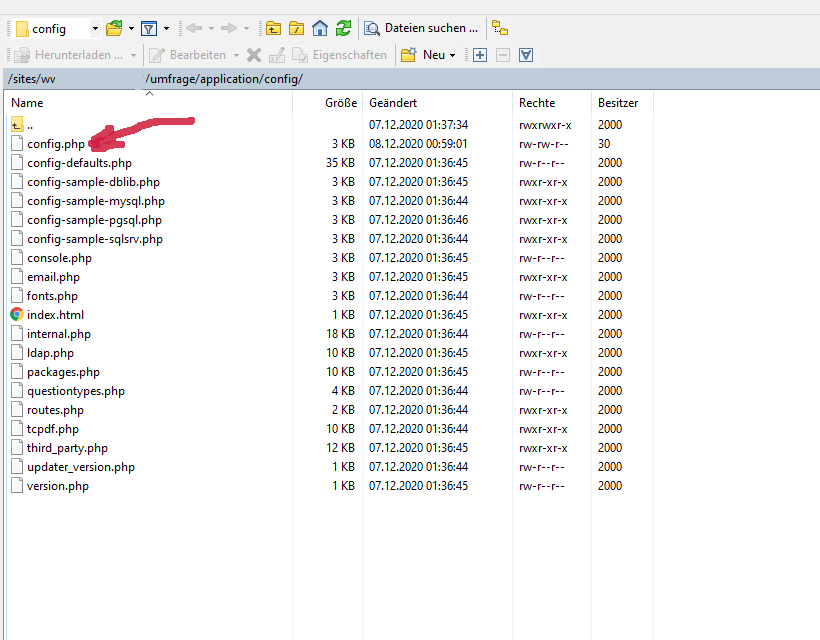The height and width of the screenshot is (640, 820).
Task: Click the forward navigation arrow
Action: (229, 28)
